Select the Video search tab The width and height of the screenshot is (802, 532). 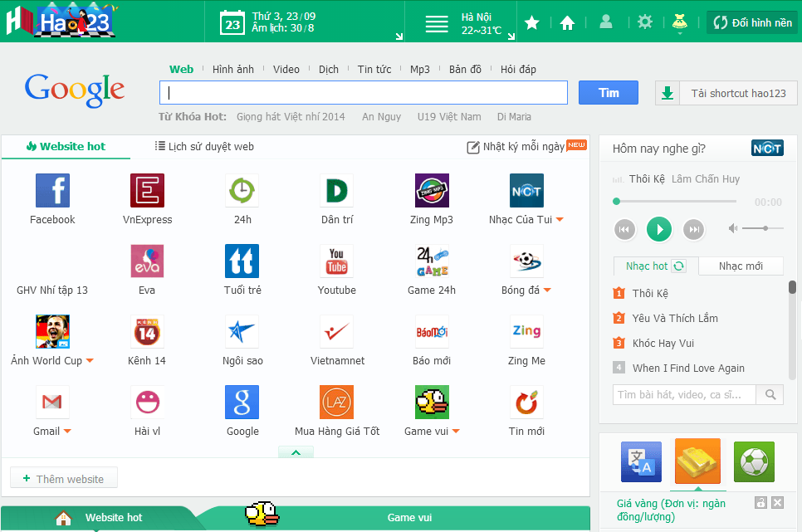(x=286, y=70)
